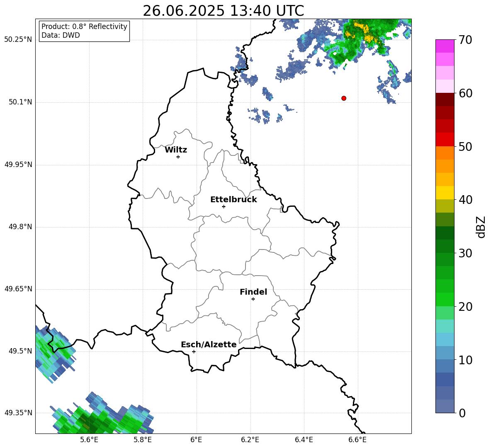This screenshot has height=448, width=491.
Task: Click the Findel station cross marker
Action: pyautogui.click(x=253, y=299)
